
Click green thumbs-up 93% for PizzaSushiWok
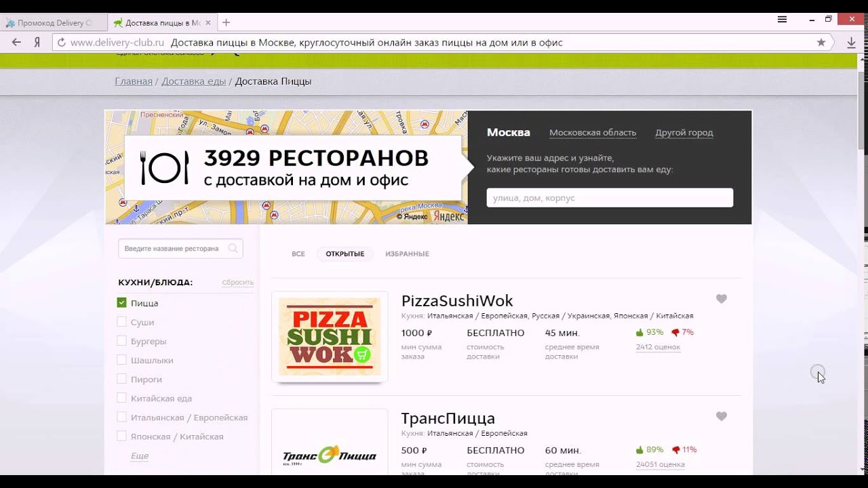tap(649, 332)
